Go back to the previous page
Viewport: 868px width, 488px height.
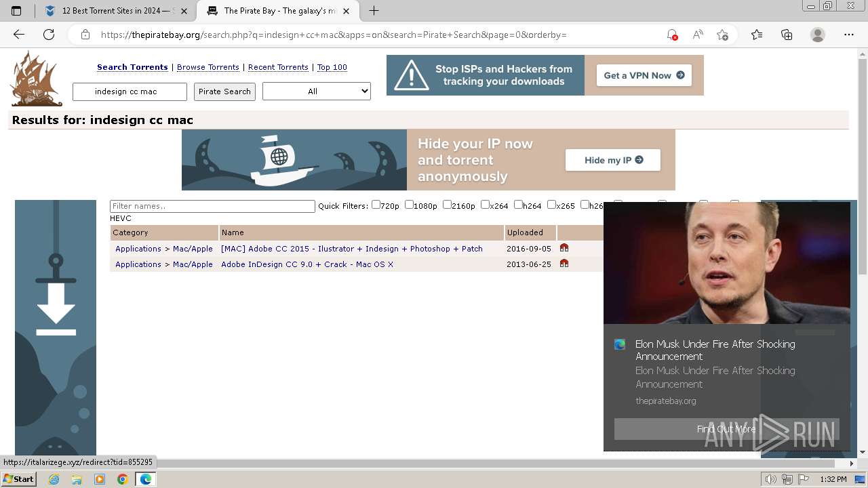point(19,35)
